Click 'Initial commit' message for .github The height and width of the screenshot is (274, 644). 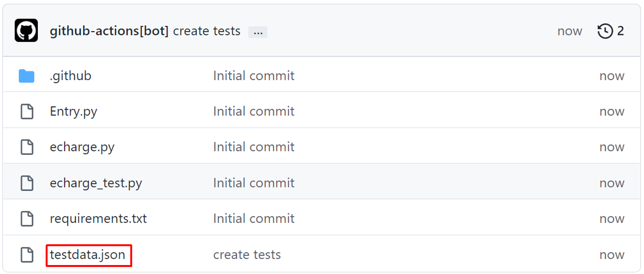click(254, 76)
